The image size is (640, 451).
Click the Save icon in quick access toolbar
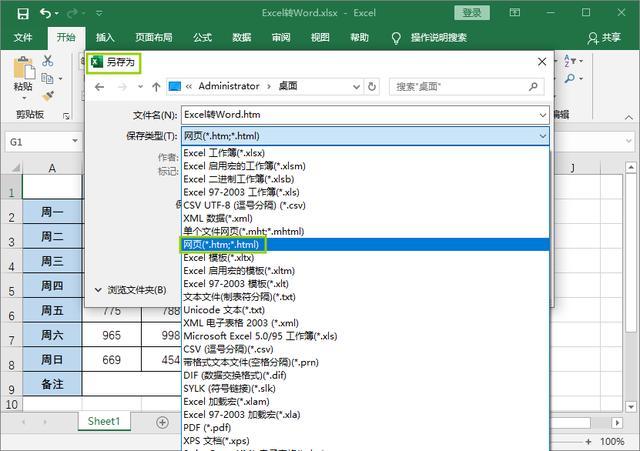point(23,13)
